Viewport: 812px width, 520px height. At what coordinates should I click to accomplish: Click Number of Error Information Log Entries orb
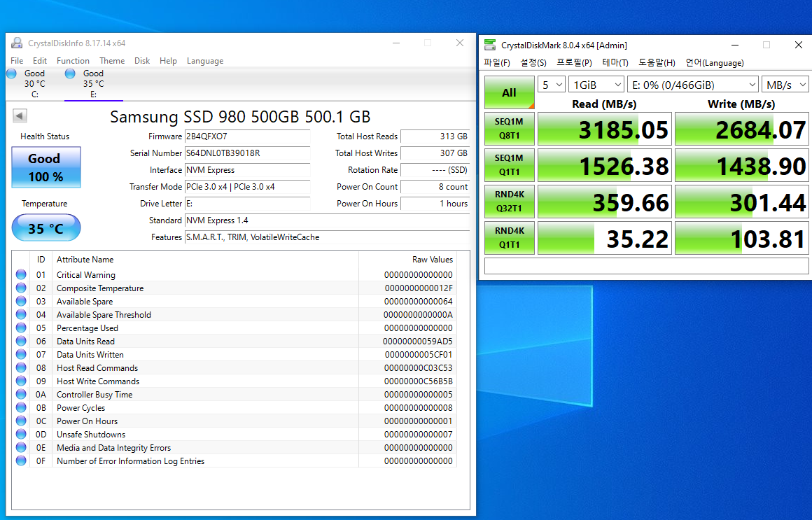(x=21, y=461)
